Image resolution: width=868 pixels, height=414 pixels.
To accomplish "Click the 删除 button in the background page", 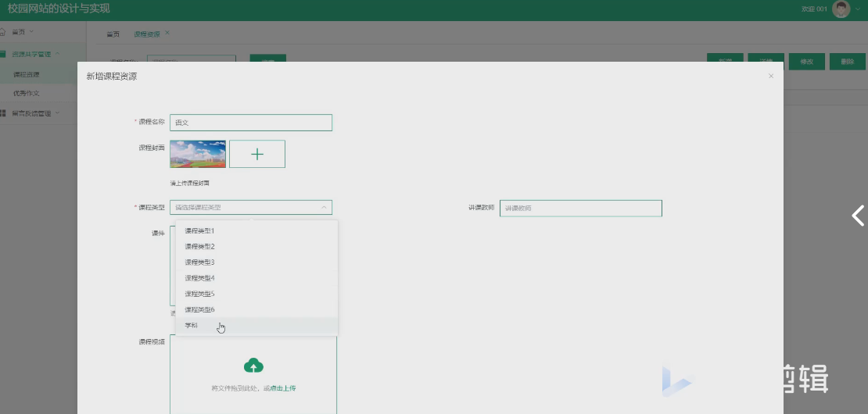I will pyautogui.click(x=847, y=62).
